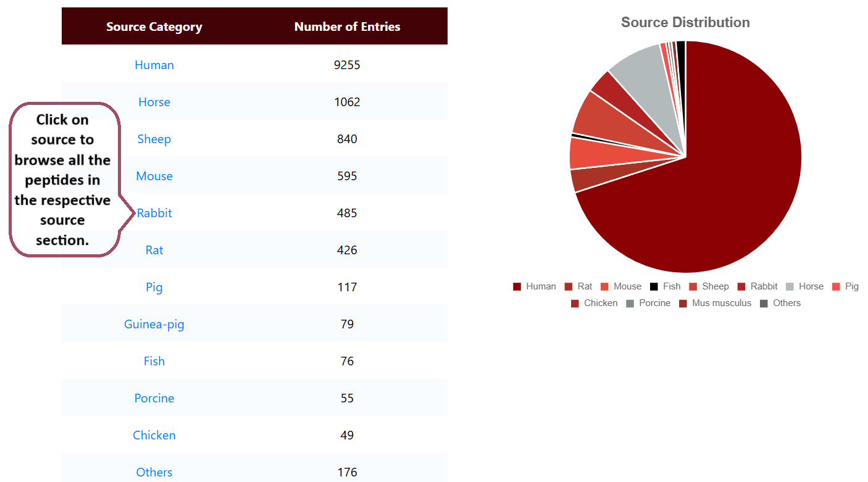Click the Rat source link
The image size is (868, 482).
coord(154,250)
